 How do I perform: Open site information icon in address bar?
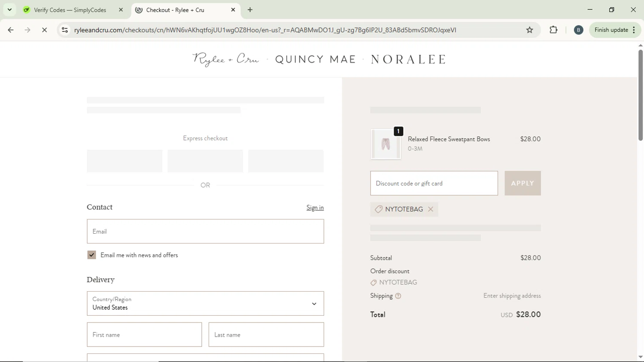tap(65, 30)
